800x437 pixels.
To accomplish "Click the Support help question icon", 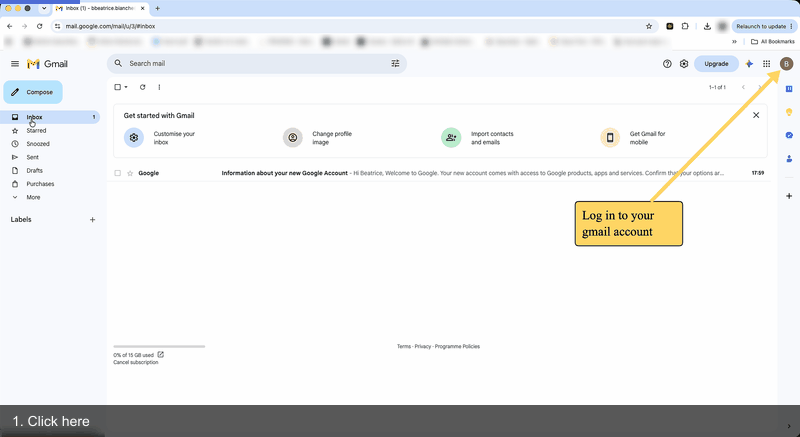I will (x=667, y=64).
